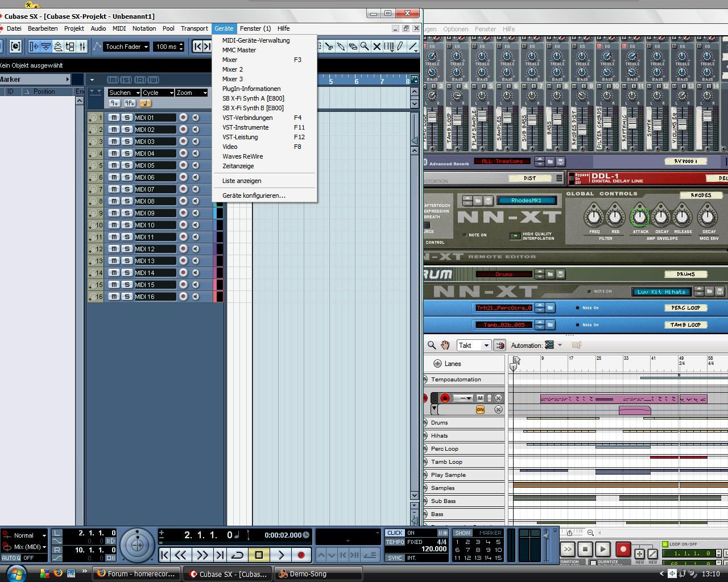This screenshot has height=582, width=728.
Task: Expand the Marker panel arrow
Action: 68,80
